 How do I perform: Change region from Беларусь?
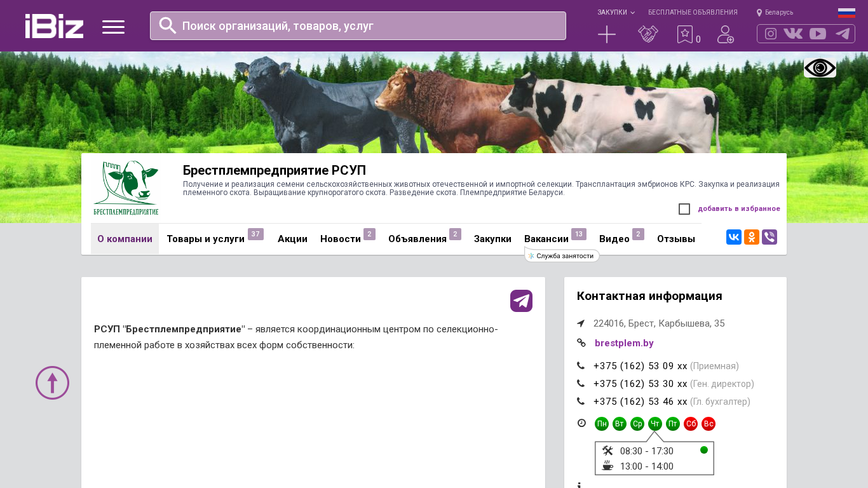775,13
